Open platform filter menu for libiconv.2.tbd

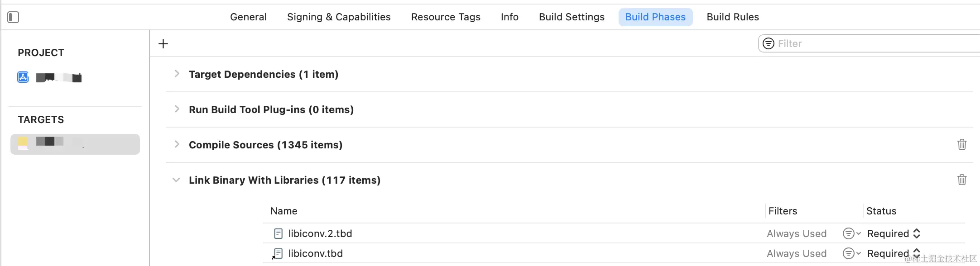coord(851,233)
